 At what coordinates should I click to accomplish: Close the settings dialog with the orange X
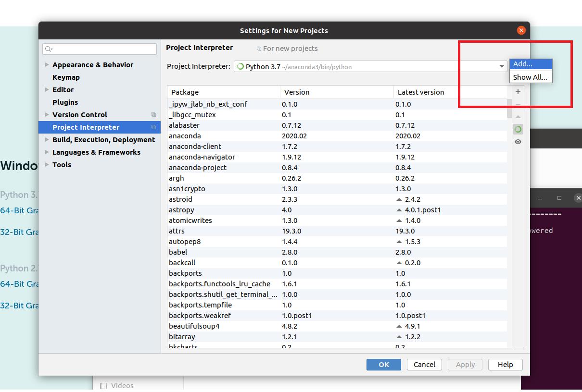coord(521,30)
